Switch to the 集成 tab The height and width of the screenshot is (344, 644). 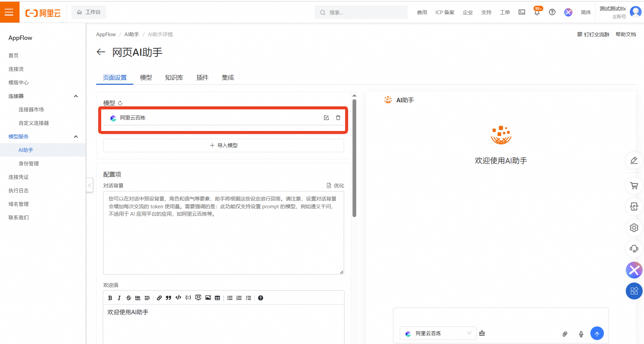tap(228, 78)
